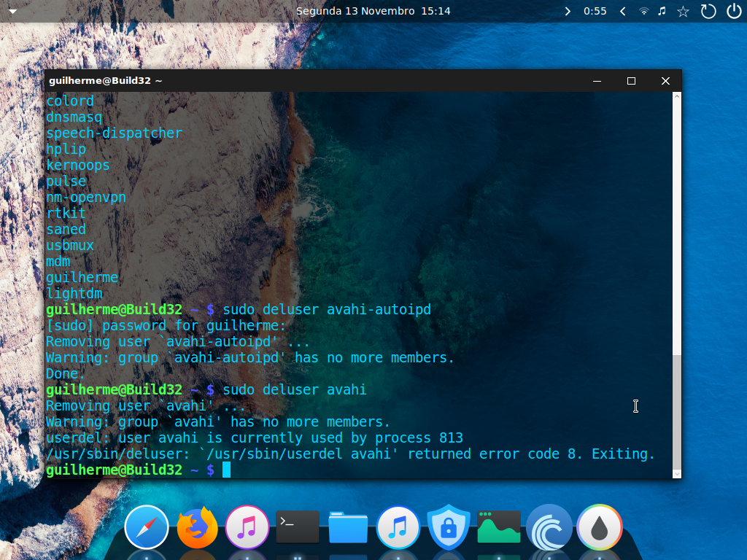This screenshot has width=747, height=560.
Task: Click the left chevron after the 0:55 timer
Action: coord(623,11)
